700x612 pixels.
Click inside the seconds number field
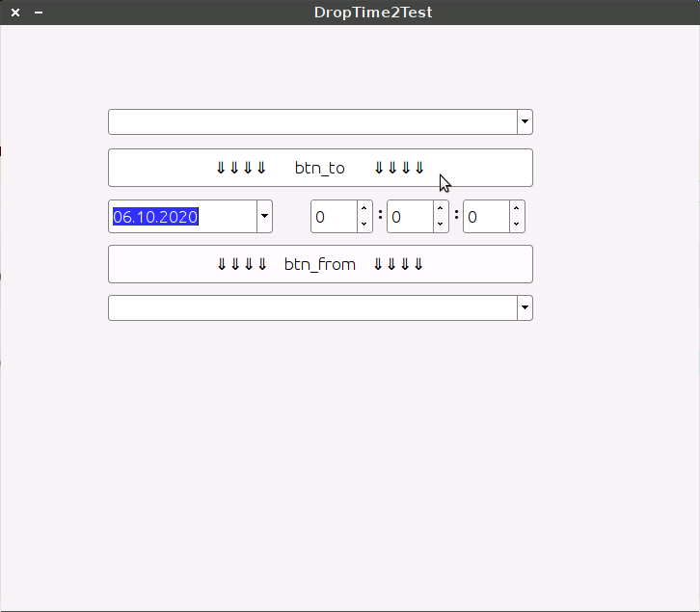coord(486,217)
